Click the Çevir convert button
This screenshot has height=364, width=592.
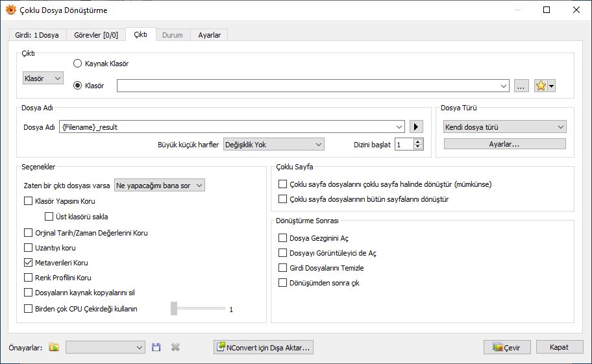pyautogui.click(x=507, y=347)
